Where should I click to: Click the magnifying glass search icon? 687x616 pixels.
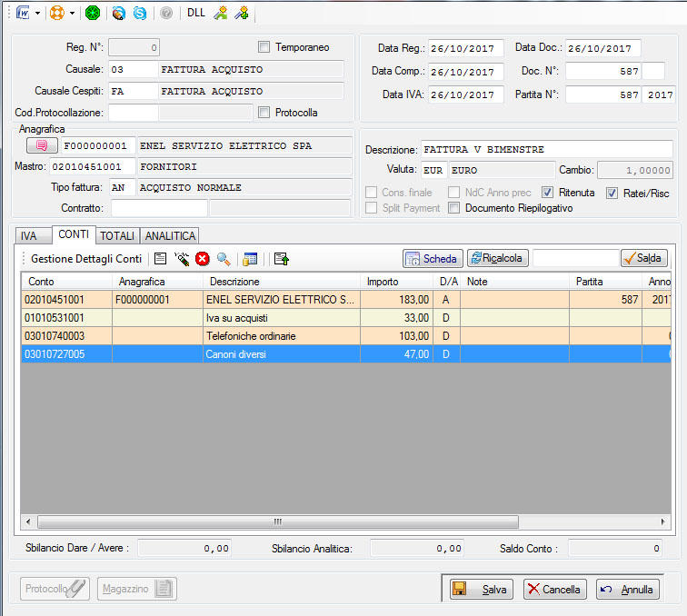(x=224, y=259)
